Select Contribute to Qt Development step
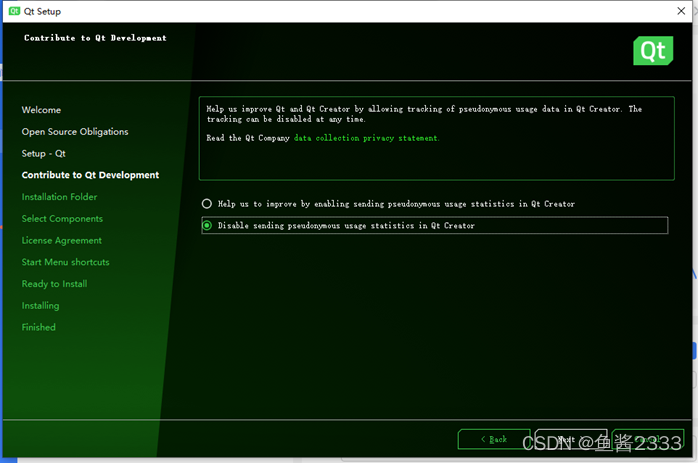This screenshot has width=698, height=463. click(x=90, y=175)
